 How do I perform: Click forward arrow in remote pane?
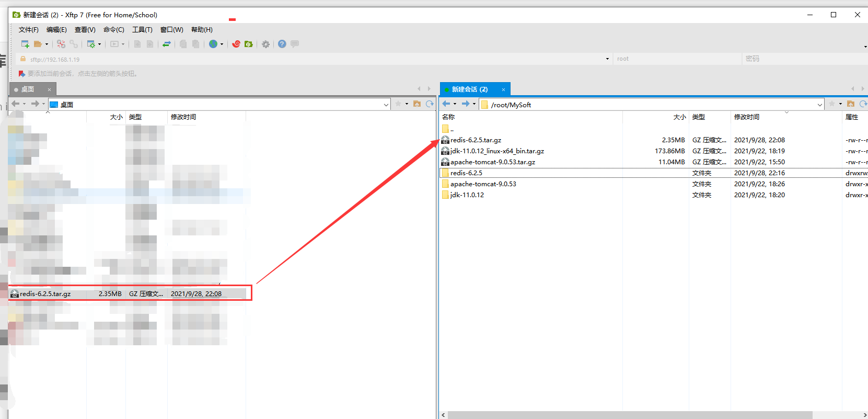(466, 104)
